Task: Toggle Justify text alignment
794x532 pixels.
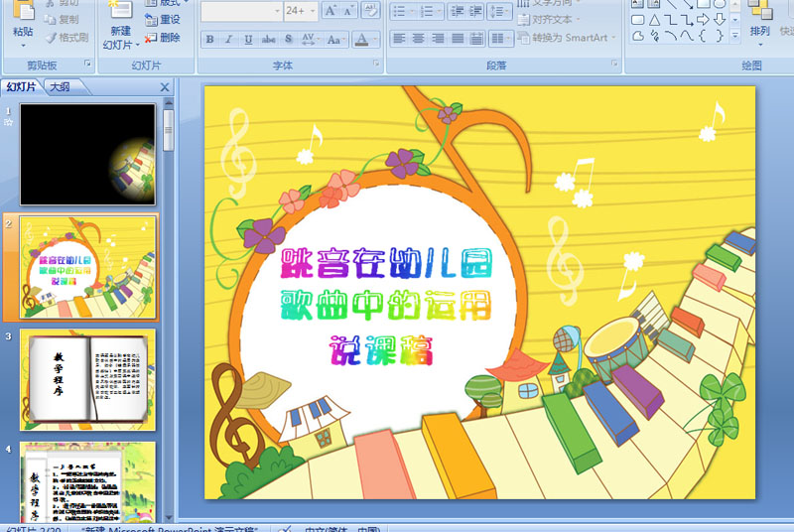Action: (458, 39)
